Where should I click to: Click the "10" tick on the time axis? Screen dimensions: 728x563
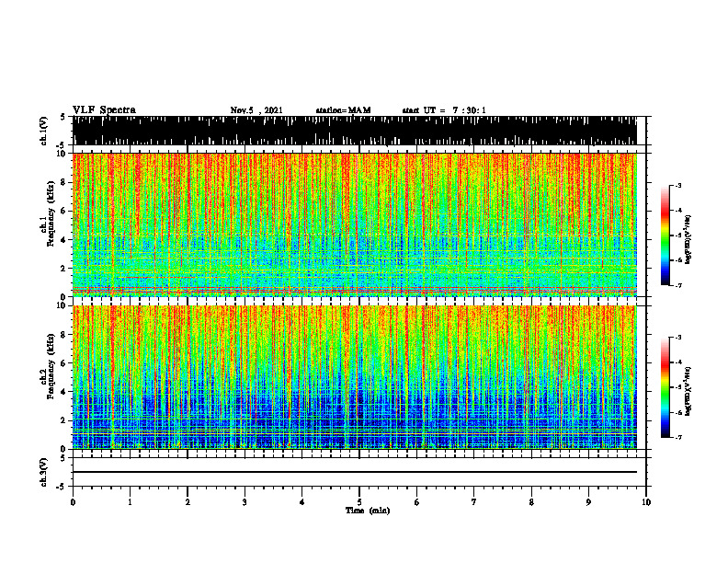click(646, 502)
